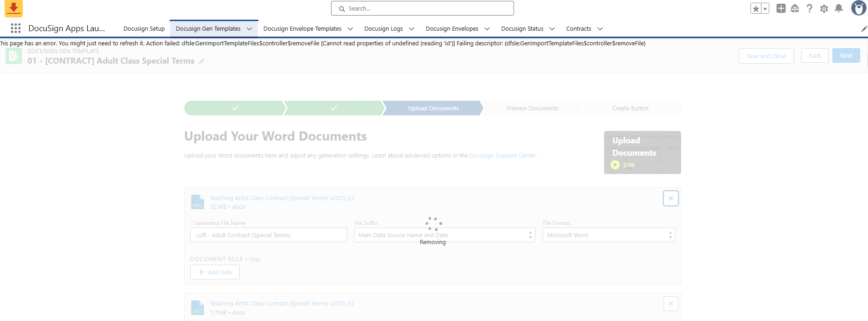Open the Docusign Gen Templates tab
Viewport: 868px width, 321px height.
coord(208,28)
